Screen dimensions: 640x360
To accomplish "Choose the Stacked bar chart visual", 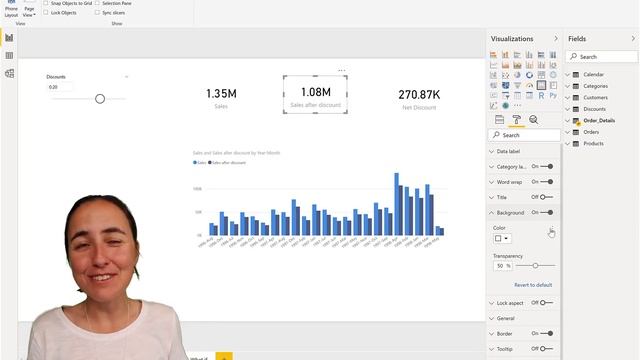I will coord(493,55).
